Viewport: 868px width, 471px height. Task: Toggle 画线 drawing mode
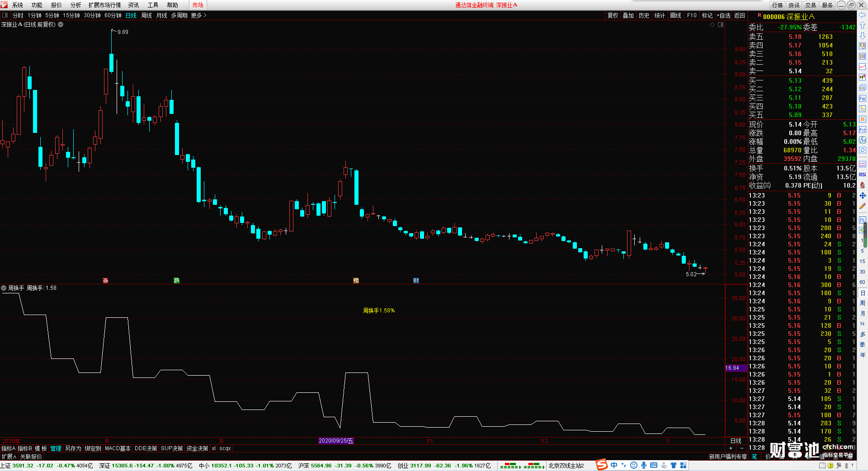(675, 15)
